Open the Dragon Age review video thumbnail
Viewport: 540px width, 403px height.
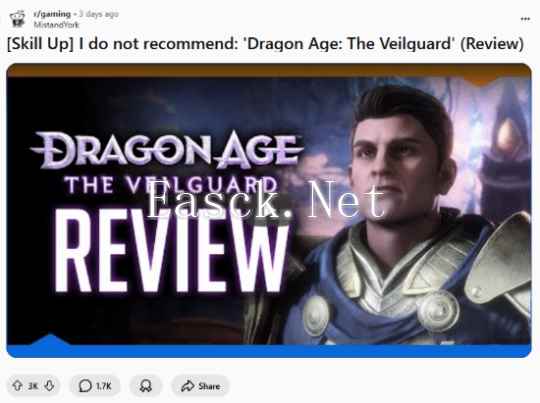[269, 210]
